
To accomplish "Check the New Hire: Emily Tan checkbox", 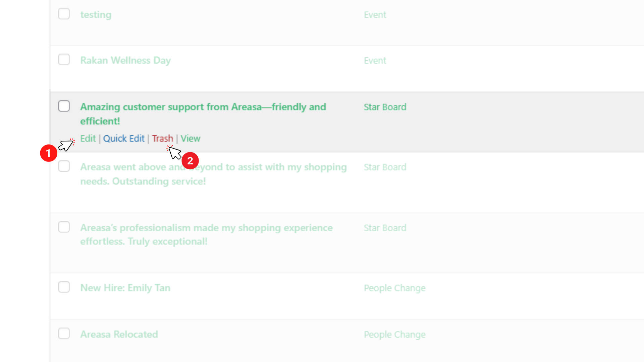I will [64, 287].
